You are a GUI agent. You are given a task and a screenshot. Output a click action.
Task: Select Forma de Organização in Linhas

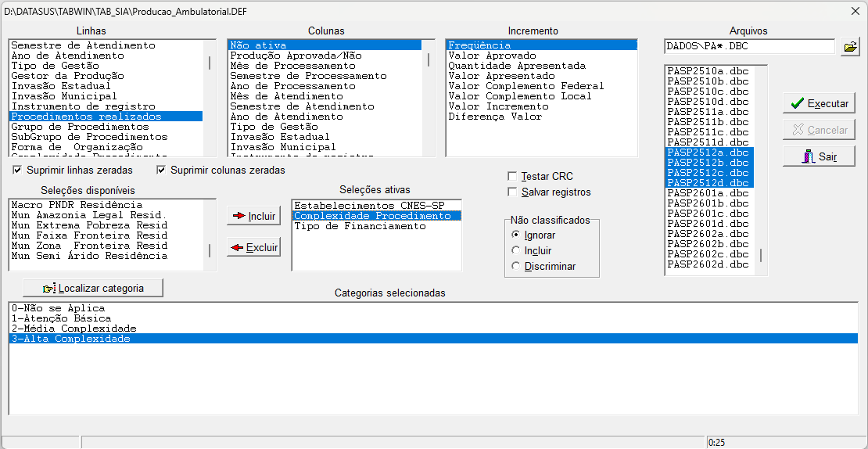(x=106, y=147)
